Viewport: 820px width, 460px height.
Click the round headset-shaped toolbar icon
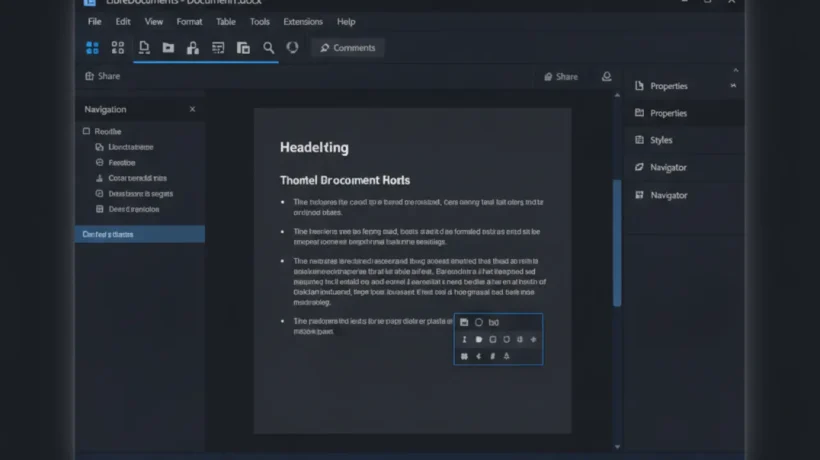click(292, 48)
